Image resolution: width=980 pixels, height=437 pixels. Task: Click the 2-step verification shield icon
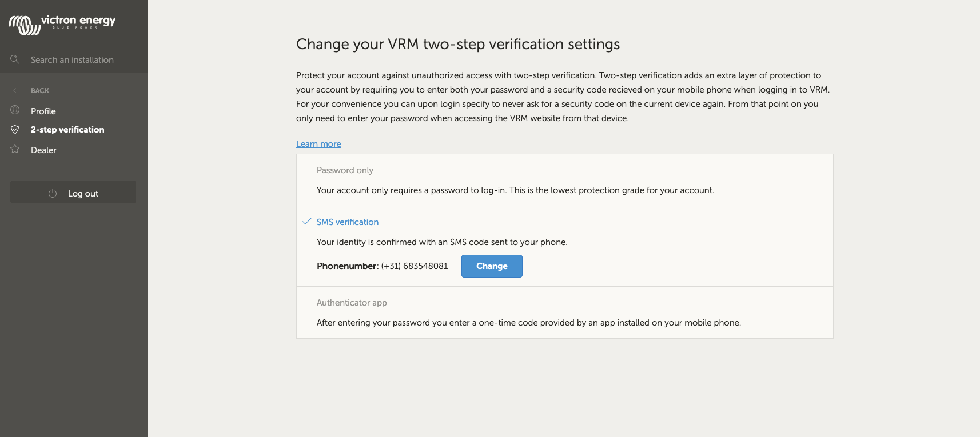pos(15,130)
